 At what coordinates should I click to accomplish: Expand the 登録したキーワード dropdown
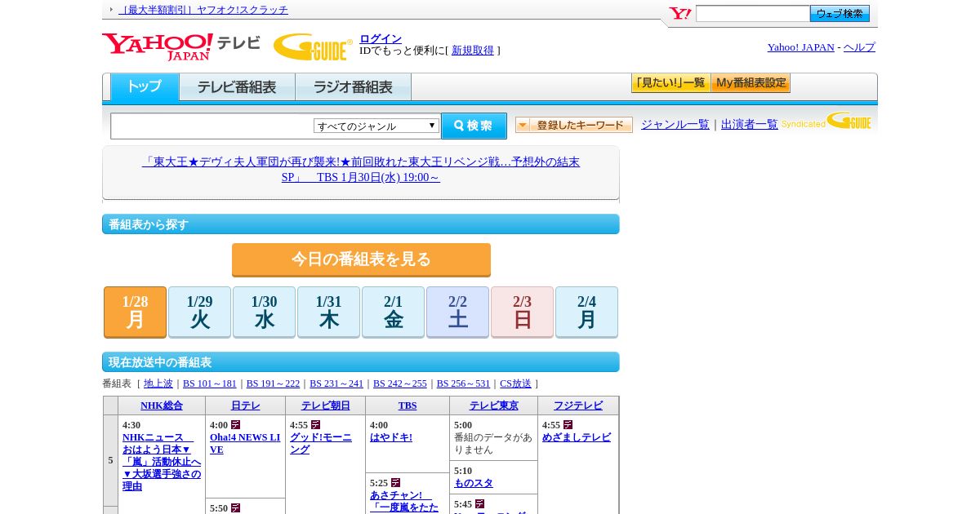[x=574, y=125]
